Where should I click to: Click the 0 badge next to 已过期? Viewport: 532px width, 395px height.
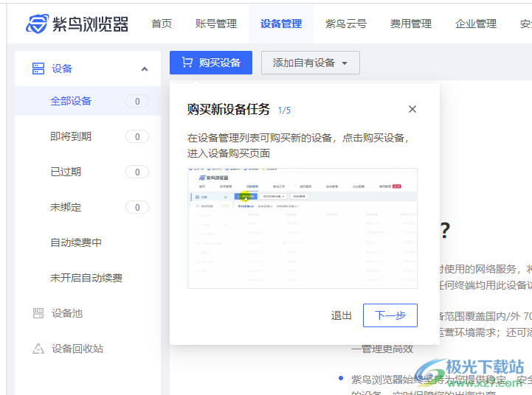[137, 172]
